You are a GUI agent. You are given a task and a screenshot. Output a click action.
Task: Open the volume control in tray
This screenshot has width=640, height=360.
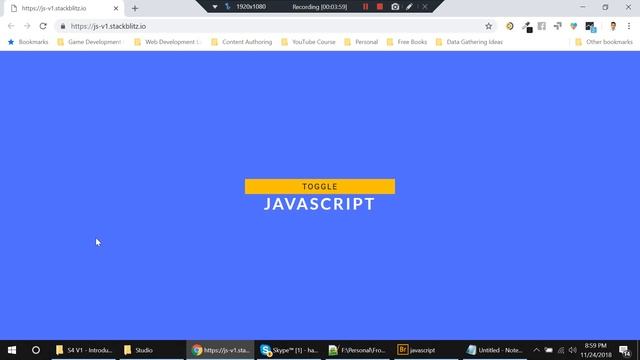click(x=573, y=350)
